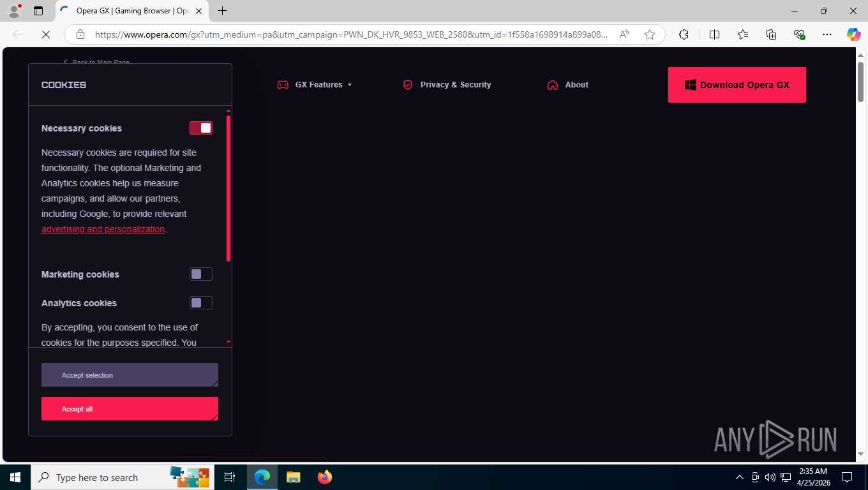
Task: Click the Download Opera GX button
Action: coord(737,85)
